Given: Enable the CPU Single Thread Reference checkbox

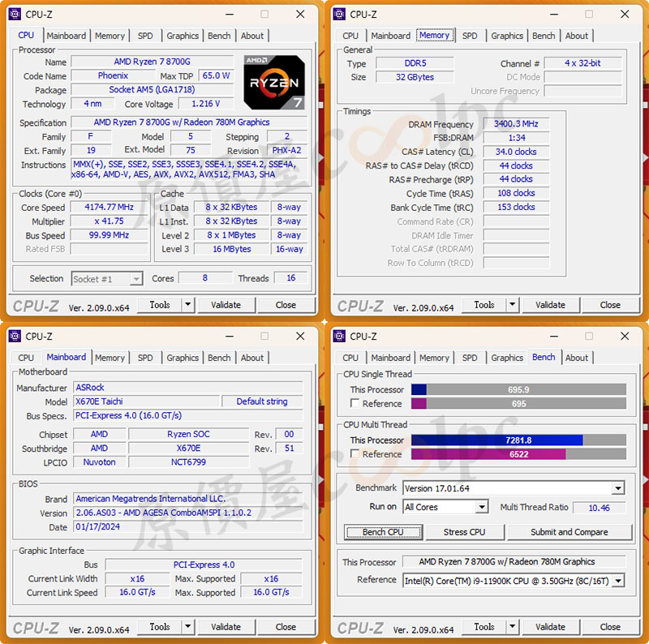Looking at the screenshot, I should pyautogui.click(x=355, y=403).
